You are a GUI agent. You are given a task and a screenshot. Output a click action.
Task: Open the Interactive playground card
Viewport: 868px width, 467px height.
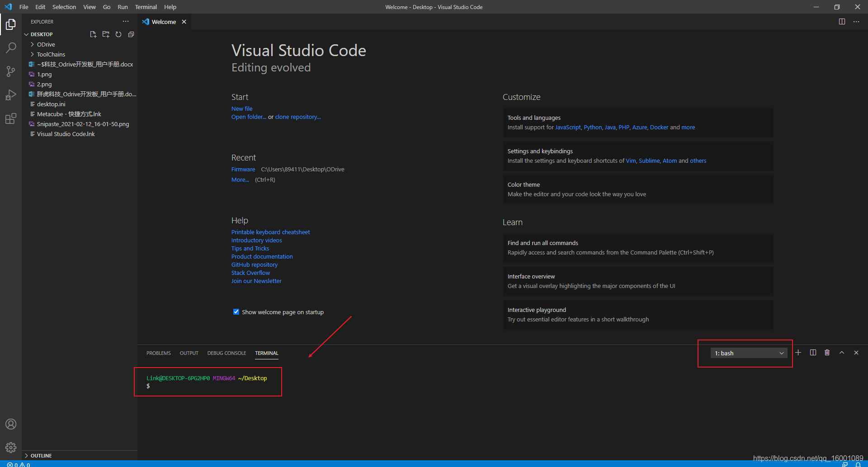638,315
